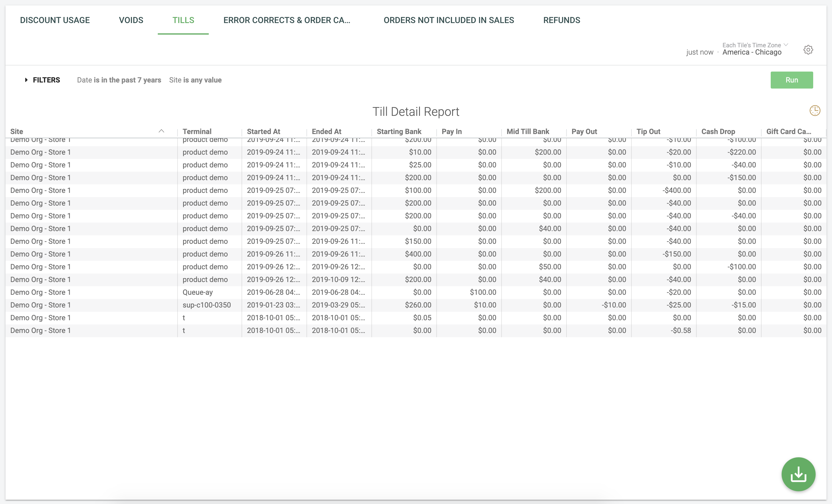Switch to the DISCOUNT USAGE tab
Viewport: 832px width, 504px height.
(55, 20)
